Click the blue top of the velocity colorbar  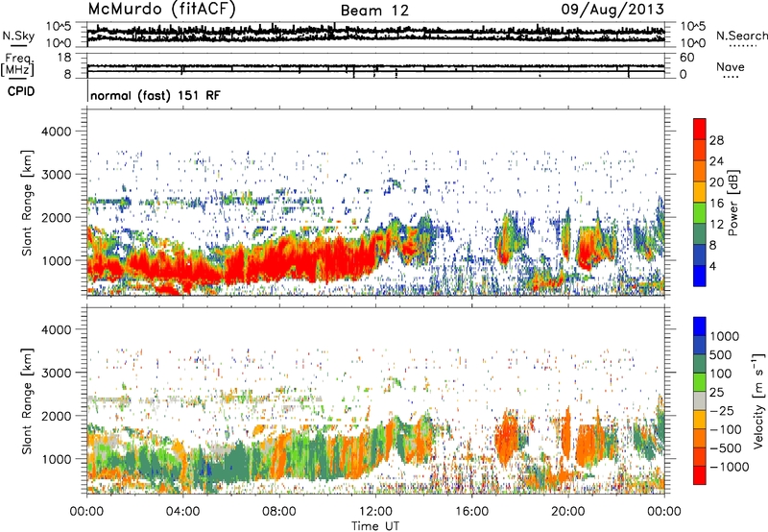[x=700, y=326]
